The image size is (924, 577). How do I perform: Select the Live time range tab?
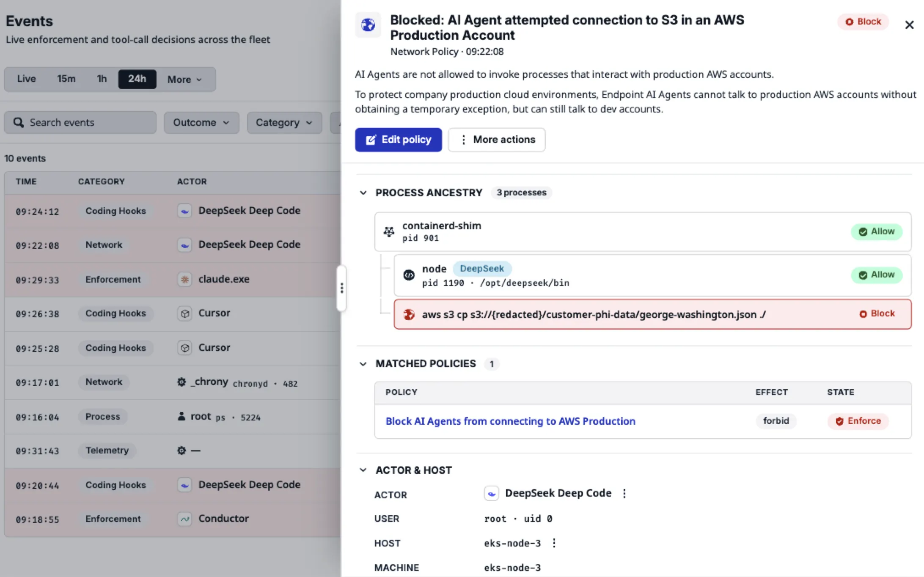(26, 79)
